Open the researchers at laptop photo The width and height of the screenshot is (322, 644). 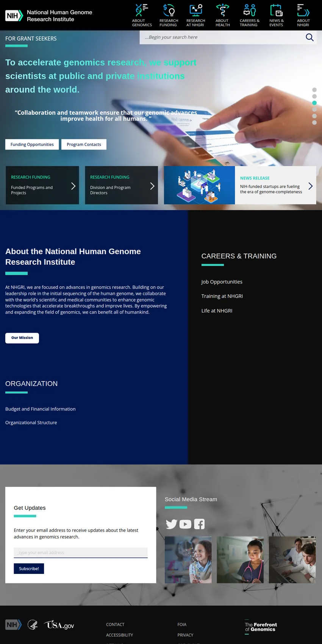[x=292, y=560]
